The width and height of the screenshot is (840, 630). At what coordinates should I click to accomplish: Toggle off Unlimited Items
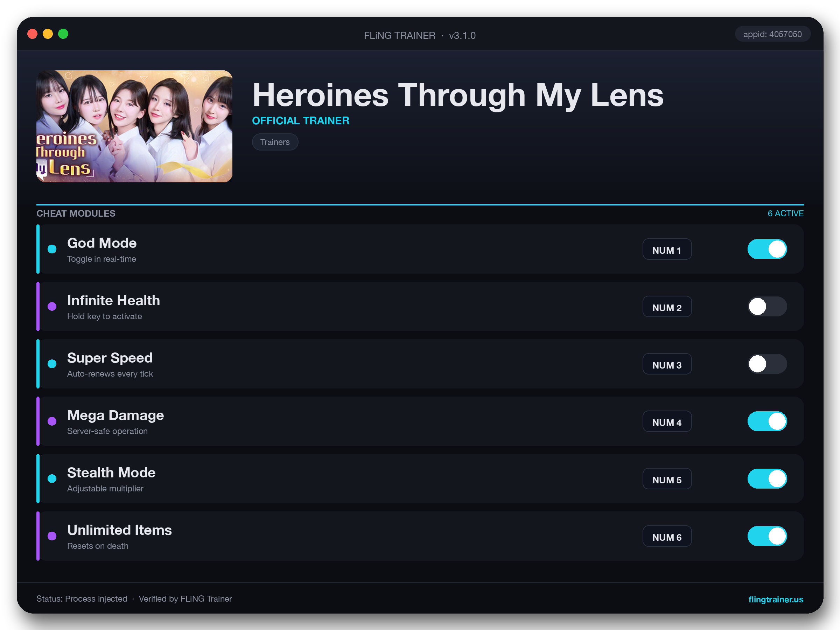(767, 536)
